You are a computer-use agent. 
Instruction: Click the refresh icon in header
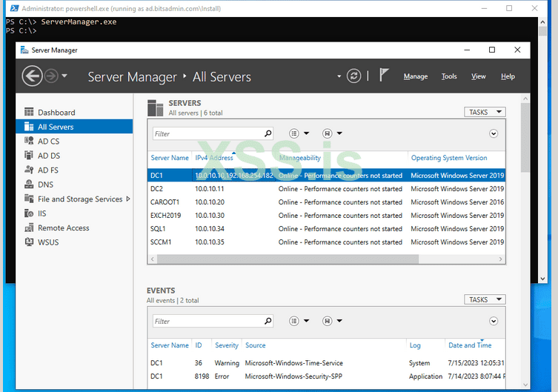coord(354,76)
